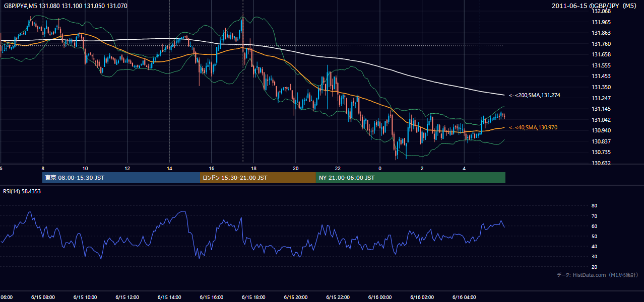Click the 6/15 12:00 time axis label

(x=127, y=297)
